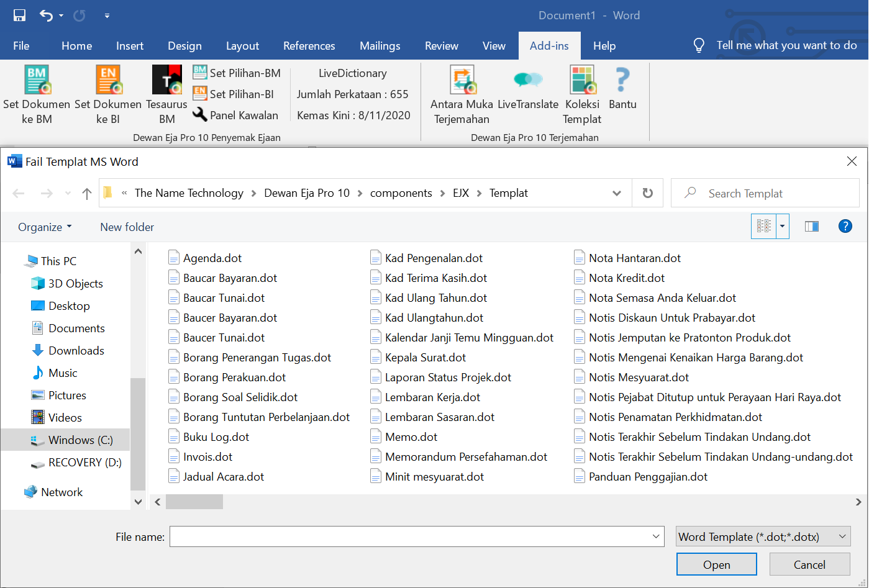Open Tesaurus BM tool
Image resolution: width=869 pixels, height=588 pixels.
pos(166,80)
